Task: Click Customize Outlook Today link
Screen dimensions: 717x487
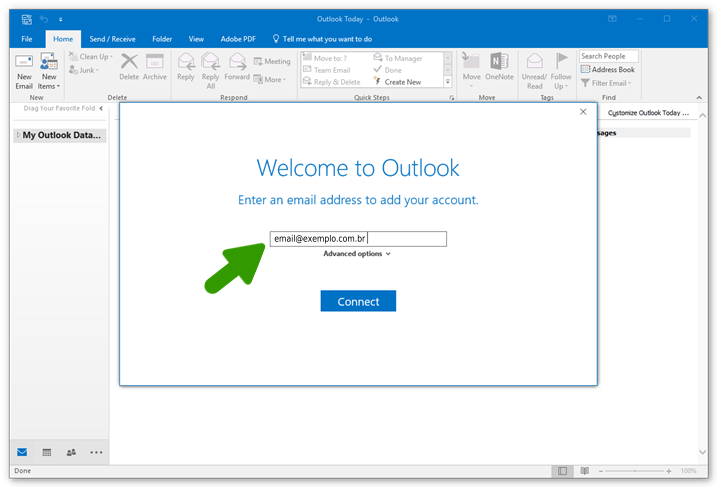Action: pyautogui.click(x=648, y=113)
